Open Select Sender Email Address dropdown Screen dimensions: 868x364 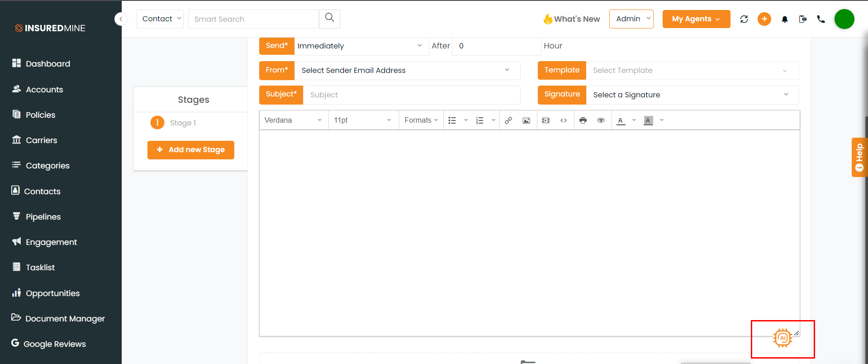tap(407, 71)
